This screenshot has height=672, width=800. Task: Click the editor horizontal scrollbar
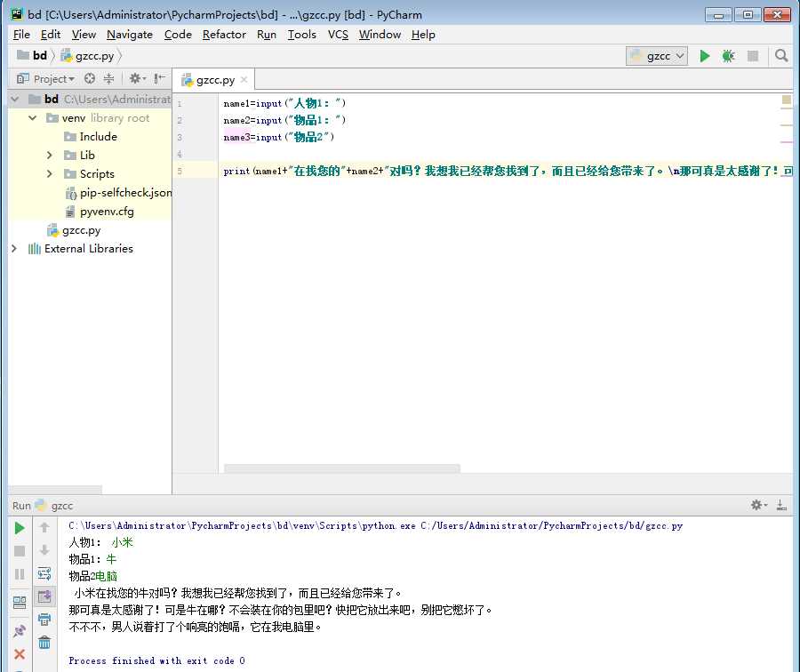coord(342,468)
